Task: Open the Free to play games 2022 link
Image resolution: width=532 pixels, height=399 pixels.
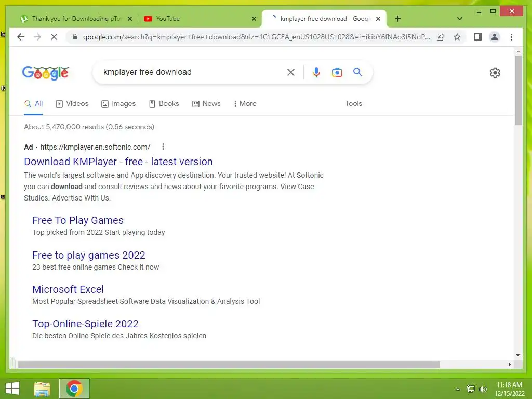Action: 89,255
